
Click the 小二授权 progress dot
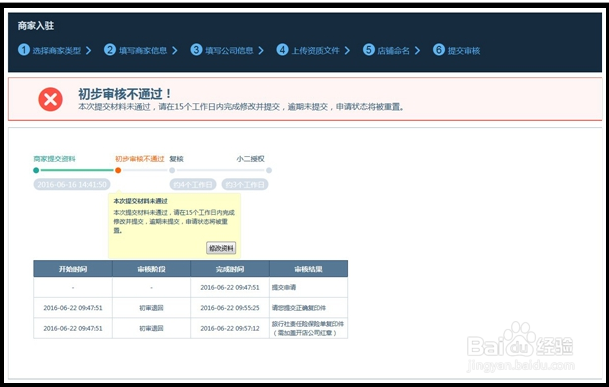click(x=269, y=170)
